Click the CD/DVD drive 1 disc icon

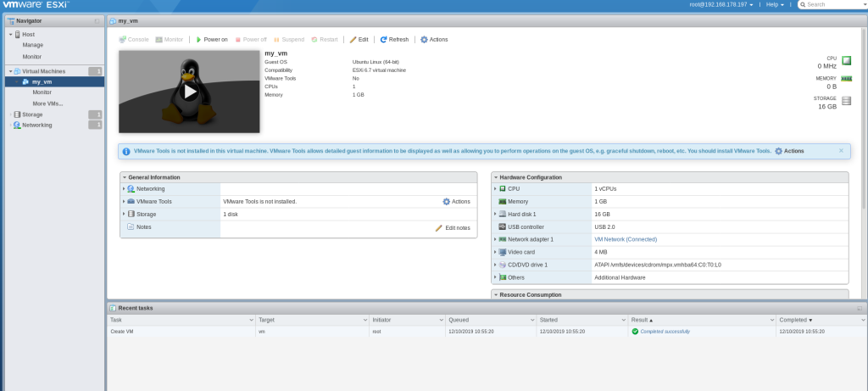coord(503,265)
